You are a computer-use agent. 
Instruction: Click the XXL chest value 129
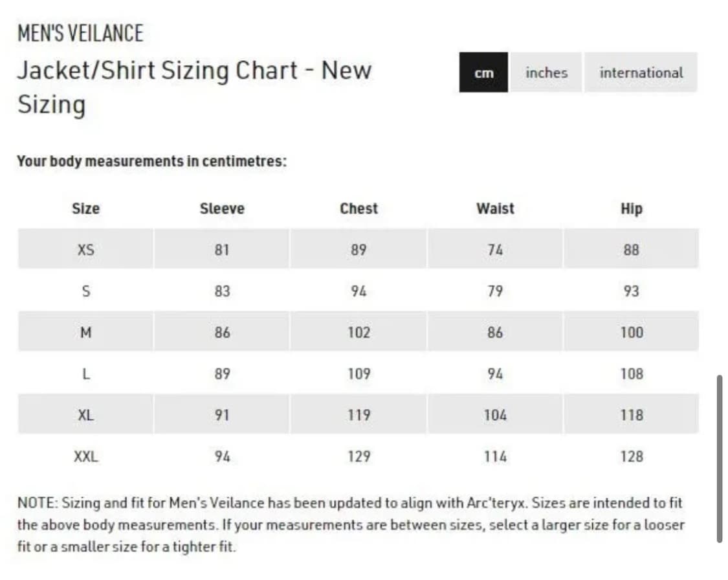click(x=358, y=456)
